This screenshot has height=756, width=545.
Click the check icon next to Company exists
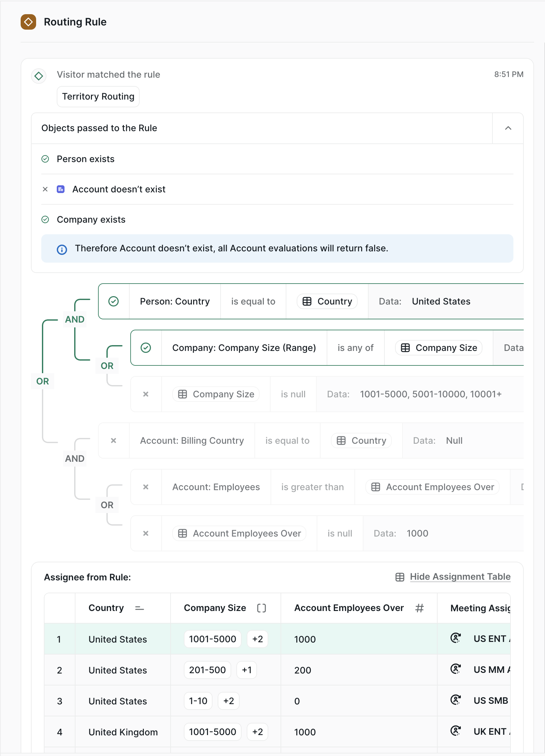[x=45, y=220]
